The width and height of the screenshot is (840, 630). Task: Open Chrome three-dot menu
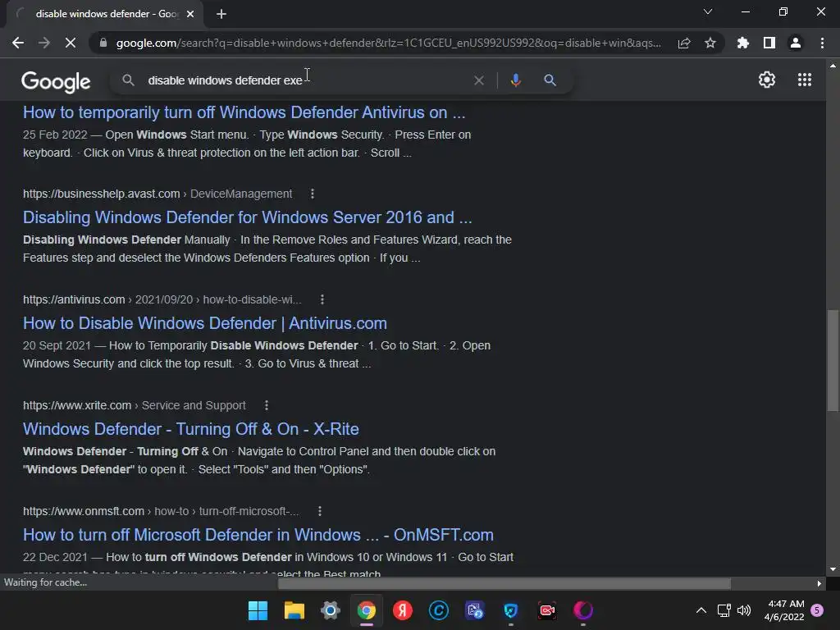822,43
